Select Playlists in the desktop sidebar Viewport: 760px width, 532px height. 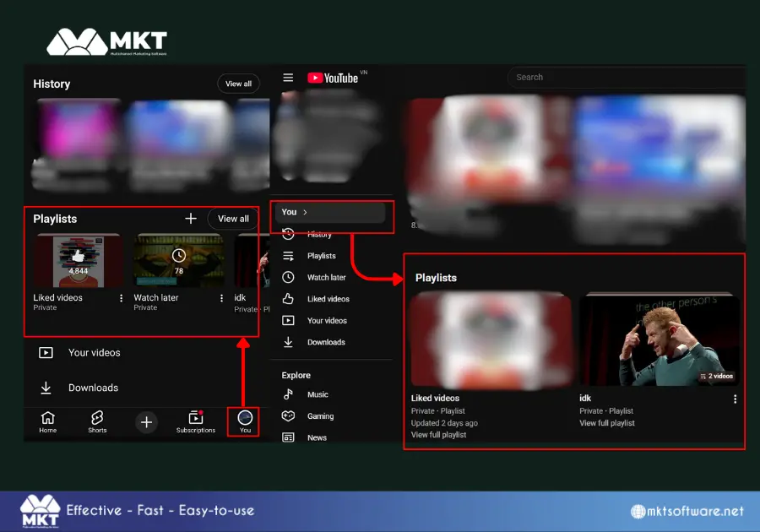pos(322,256)
